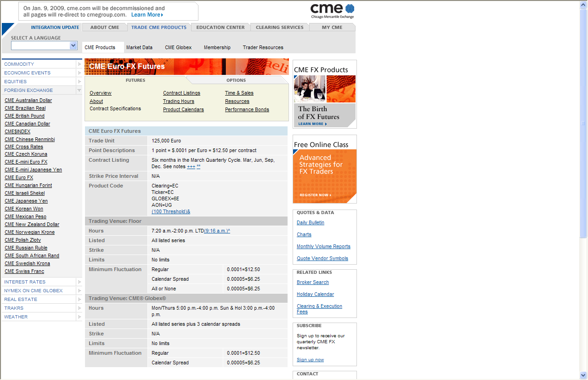Open the CME Swiss Franc link

[24, 271]
